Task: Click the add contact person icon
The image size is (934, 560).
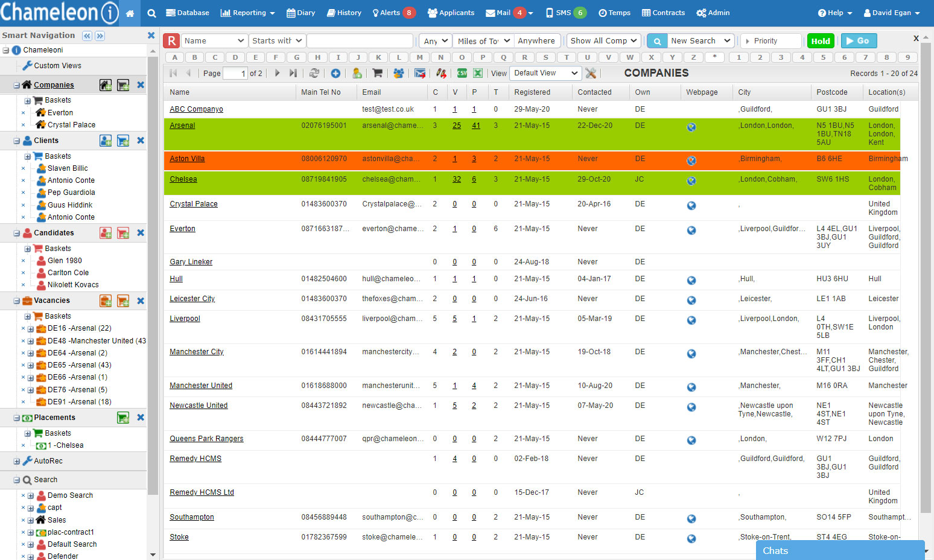Action: (x=357, y=73)
